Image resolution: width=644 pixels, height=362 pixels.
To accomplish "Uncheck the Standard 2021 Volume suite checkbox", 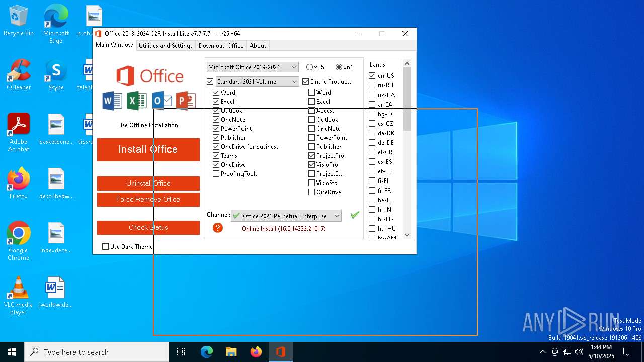I will [210, 81].
